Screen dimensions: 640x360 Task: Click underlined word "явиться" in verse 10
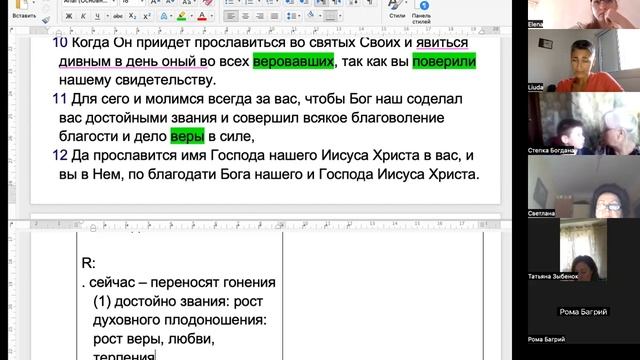point(442,42)
